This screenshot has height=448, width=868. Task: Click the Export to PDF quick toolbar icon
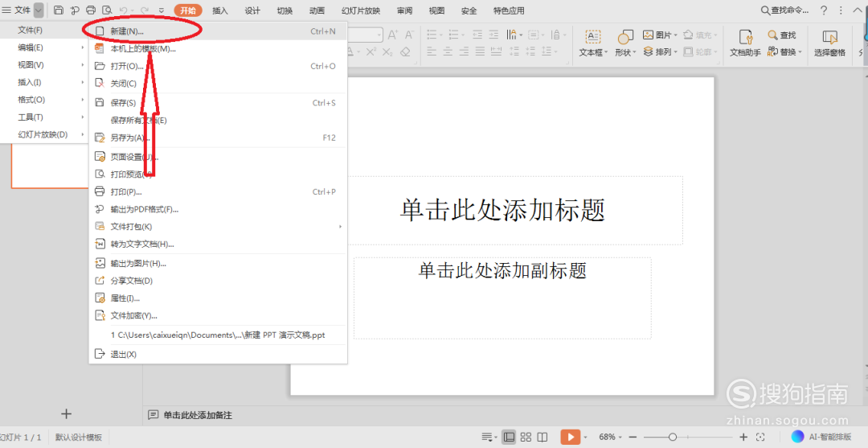75,10
